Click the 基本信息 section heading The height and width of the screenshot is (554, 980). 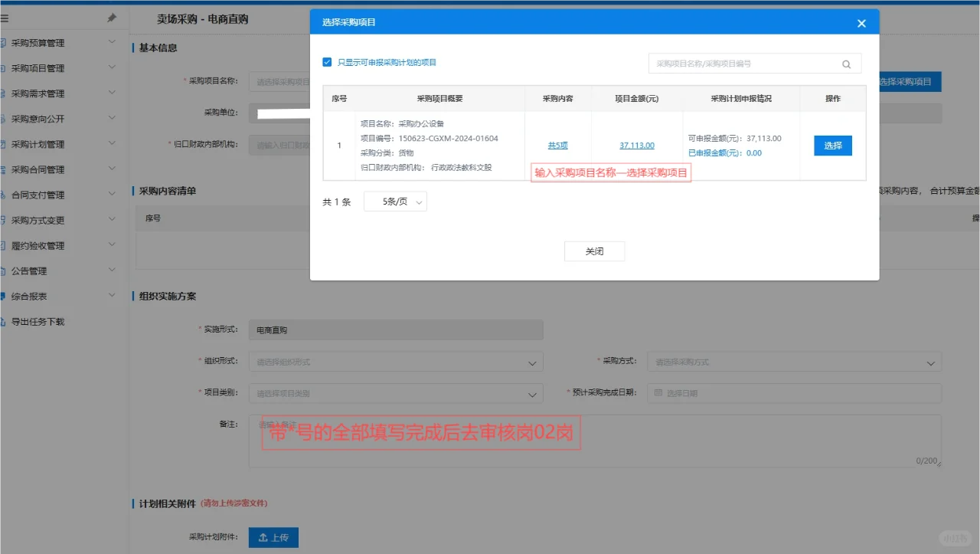coord(158,48)
